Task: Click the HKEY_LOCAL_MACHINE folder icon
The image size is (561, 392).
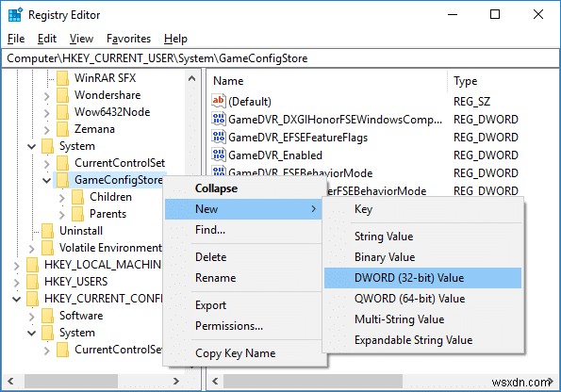Action: coord(33,265)
